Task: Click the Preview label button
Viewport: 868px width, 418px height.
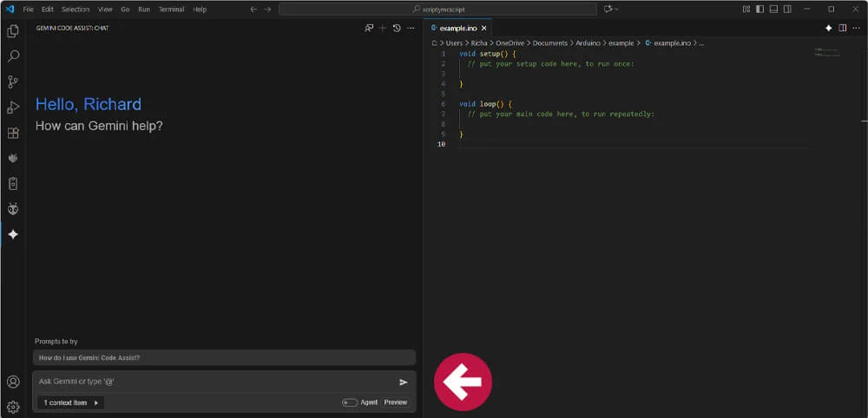Action: coord(396,402)
